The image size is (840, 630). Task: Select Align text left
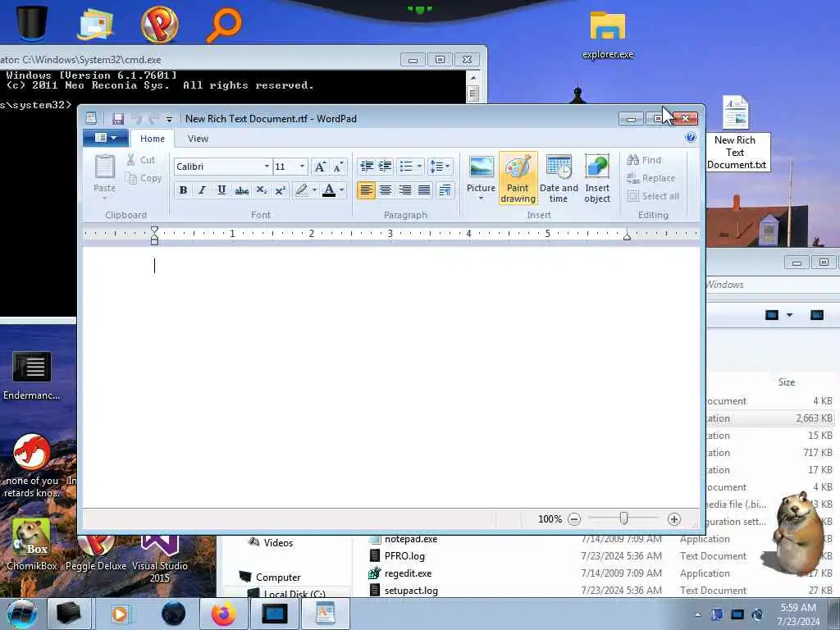tap(367, 190)
